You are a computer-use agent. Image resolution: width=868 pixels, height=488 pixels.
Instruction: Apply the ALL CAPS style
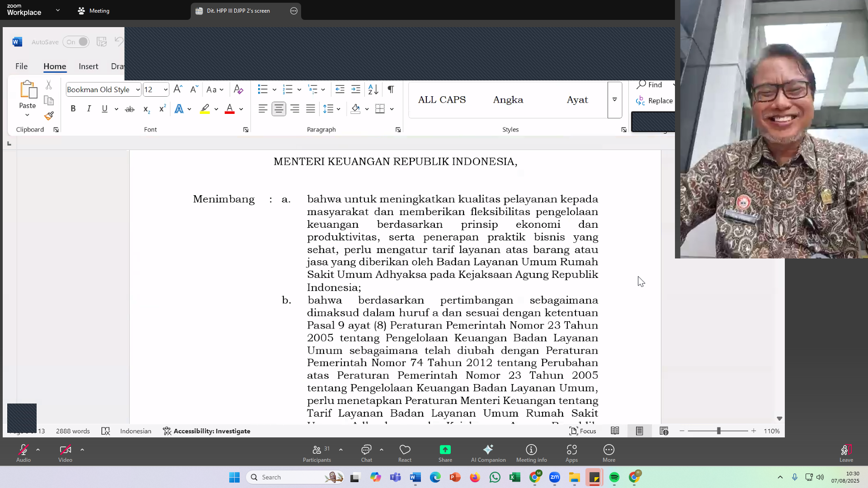point(442,100)
